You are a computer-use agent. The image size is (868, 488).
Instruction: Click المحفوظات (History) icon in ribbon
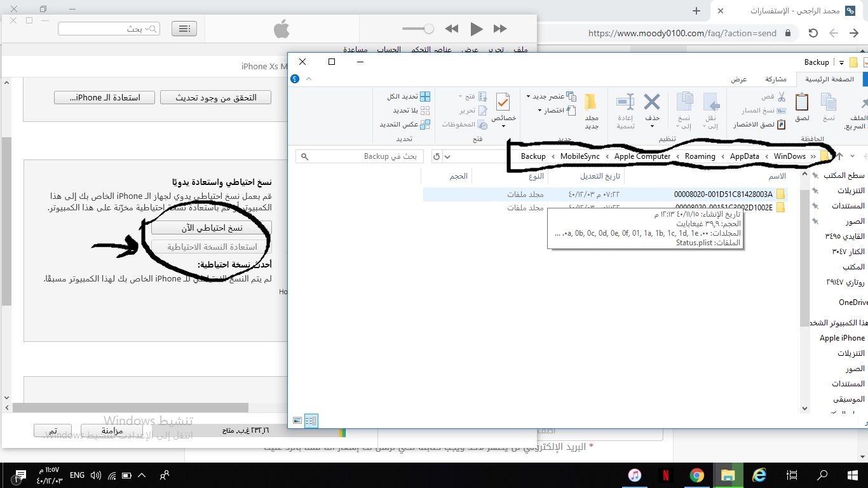(x=482, y=125)
